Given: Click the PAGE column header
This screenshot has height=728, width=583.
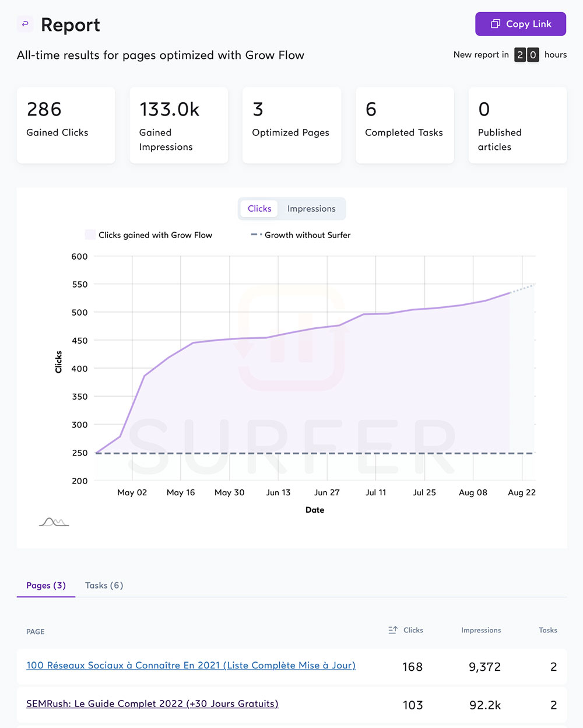Looking at the screenshot, I should [x=36, y=632].
